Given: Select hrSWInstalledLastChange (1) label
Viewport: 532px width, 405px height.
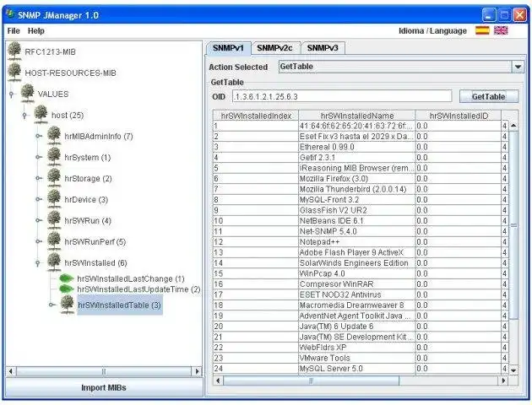Looking at the screenshot, I should 131,279.
